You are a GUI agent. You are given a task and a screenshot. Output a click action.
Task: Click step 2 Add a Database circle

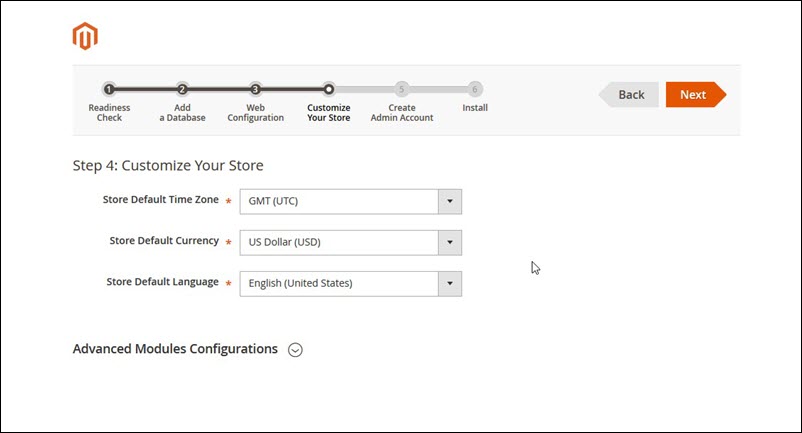(182, 89)
